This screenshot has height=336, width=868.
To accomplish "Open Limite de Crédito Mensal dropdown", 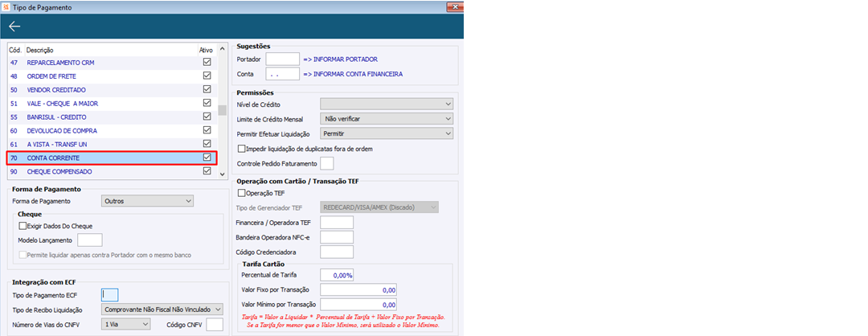I will pyautogui.click(x=387, y=118).
